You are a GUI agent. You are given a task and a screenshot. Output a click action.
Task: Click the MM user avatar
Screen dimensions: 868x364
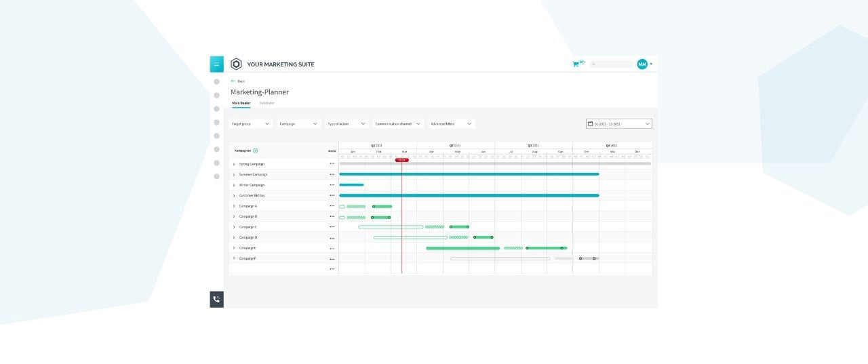642,64
